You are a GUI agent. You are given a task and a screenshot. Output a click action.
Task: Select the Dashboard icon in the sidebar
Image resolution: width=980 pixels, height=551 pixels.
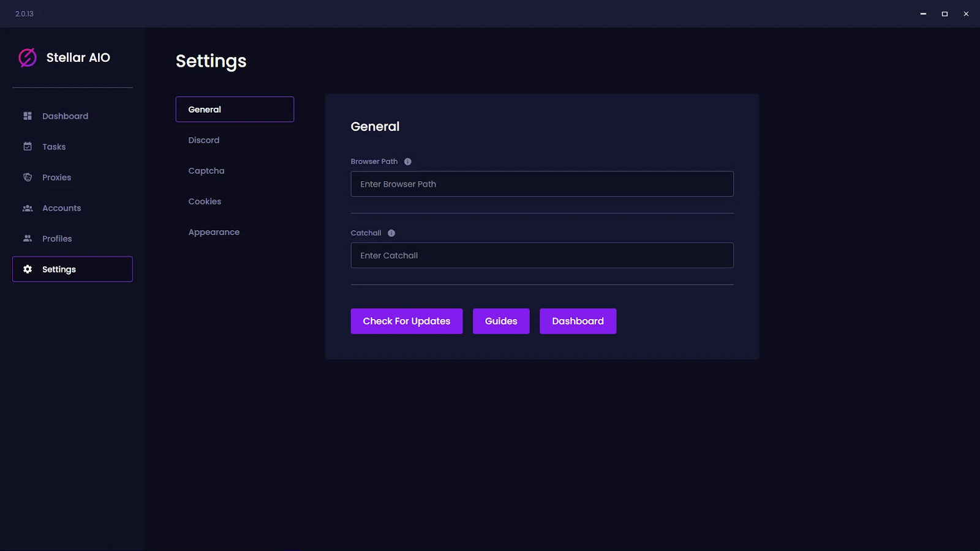(27, 116)
